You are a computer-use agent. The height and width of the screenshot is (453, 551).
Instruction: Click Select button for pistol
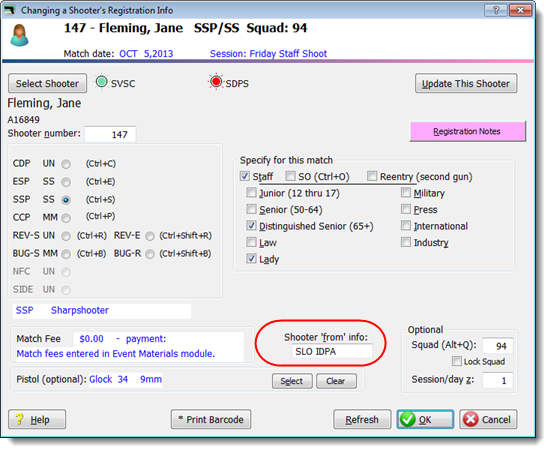click(x=292, y=381)
